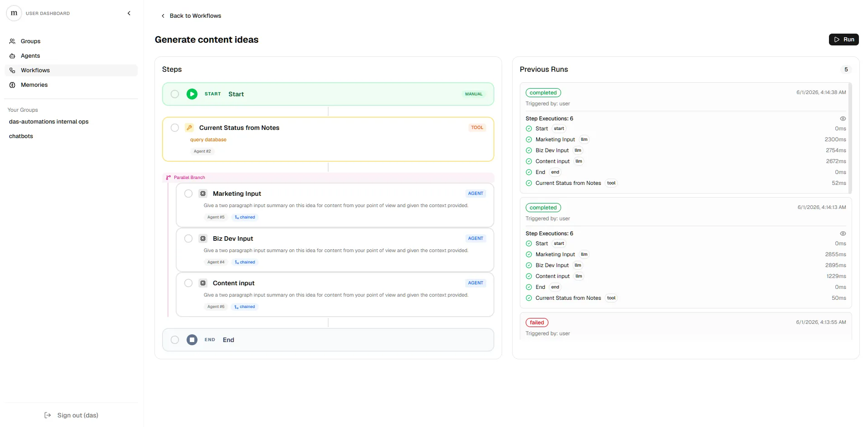Click the chained badge on Marketing Input
The height and width of the screenshot is (427, 868).
pos(245,217)
